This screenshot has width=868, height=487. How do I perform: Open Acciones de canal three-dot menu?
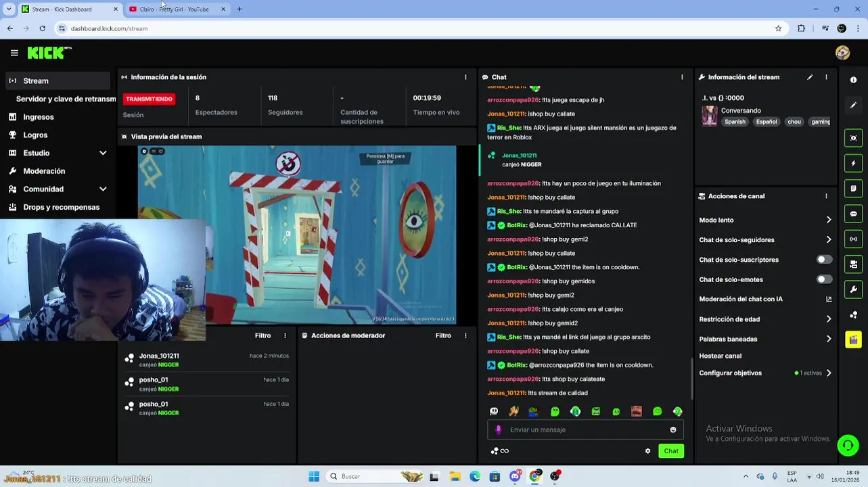tap(826, 196)
